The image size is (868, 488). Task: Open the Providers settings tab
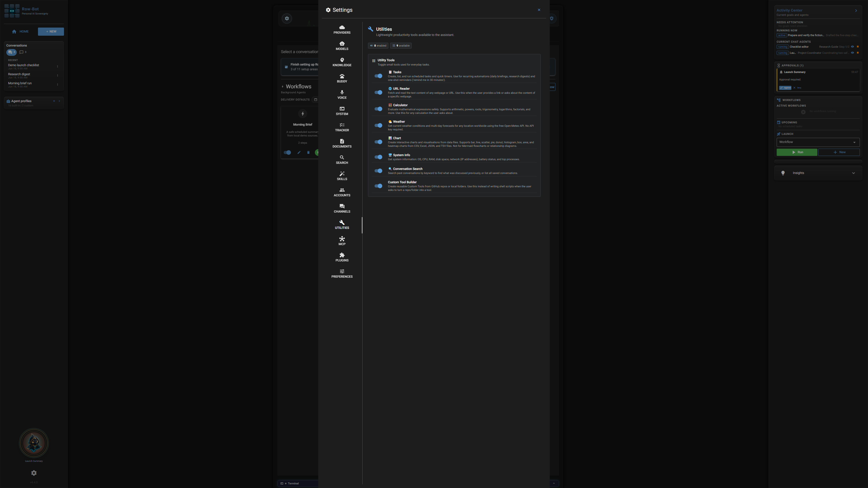(342, 30)
